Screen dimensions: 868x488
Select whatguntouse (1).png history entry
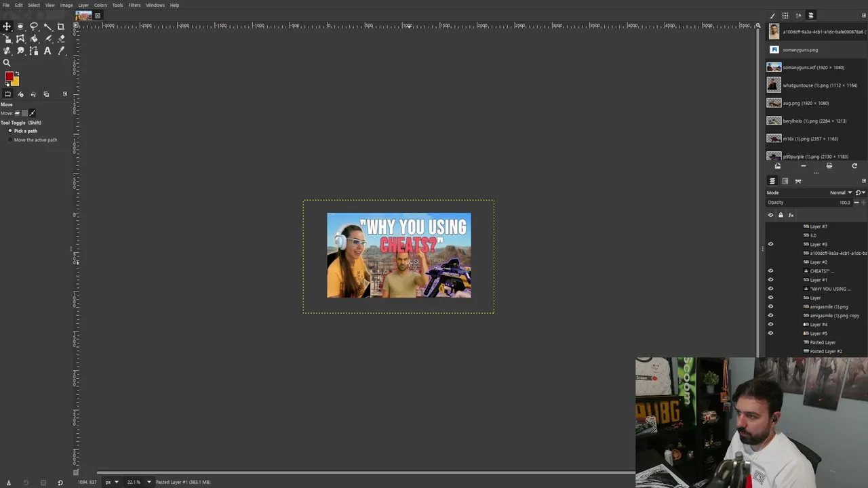(816, 85)
